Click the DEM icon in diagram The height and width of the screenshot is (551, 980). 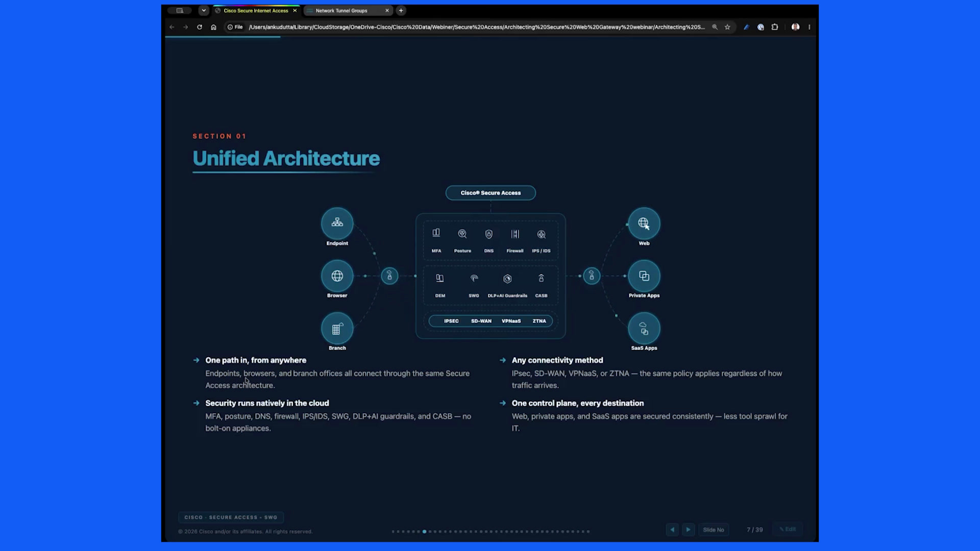coord(440,278)
